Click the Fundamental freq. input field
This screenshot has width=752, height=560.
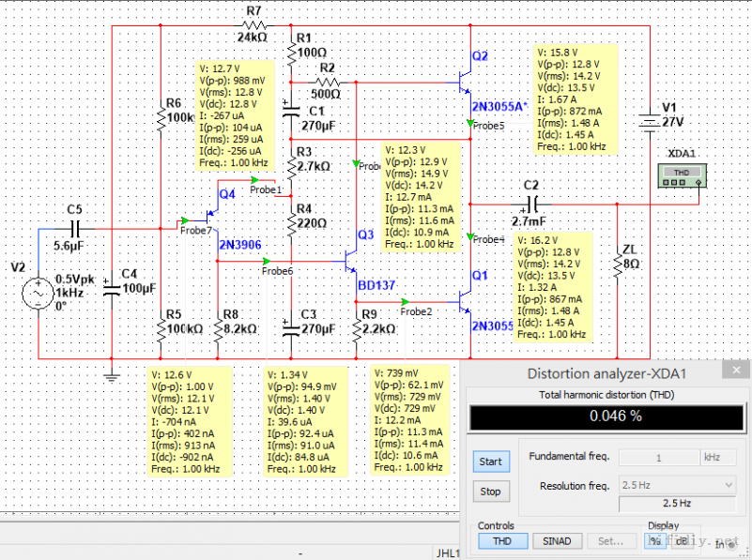(x=657, y=457)
